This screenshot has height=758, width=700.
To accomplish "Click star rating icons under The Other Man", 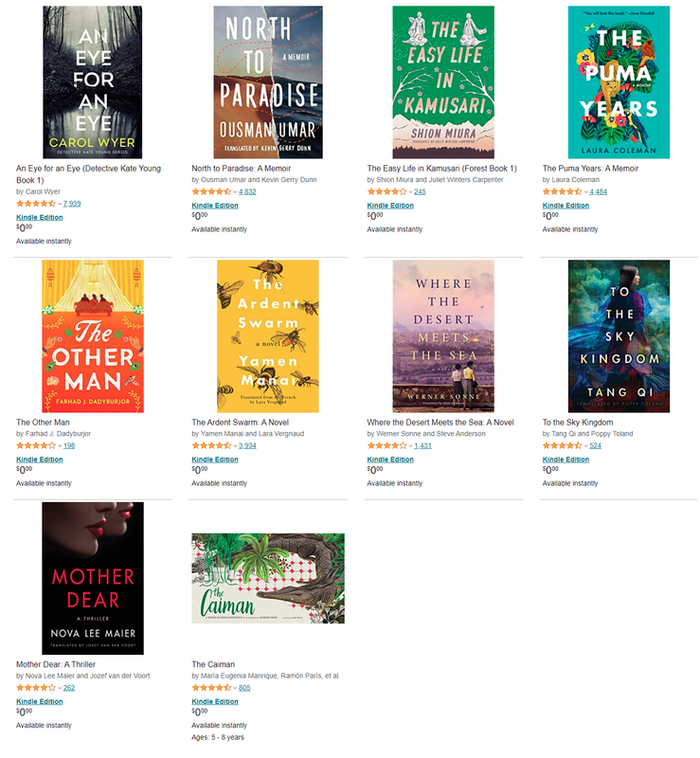I will click(36, 445).
